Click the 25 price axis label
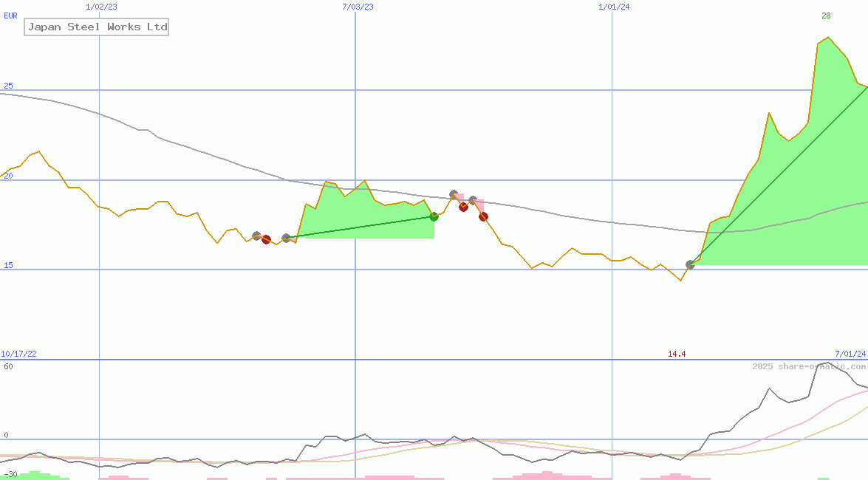Image resolution: width=868 pixels, height=480 pixels. tap(9, 86)
